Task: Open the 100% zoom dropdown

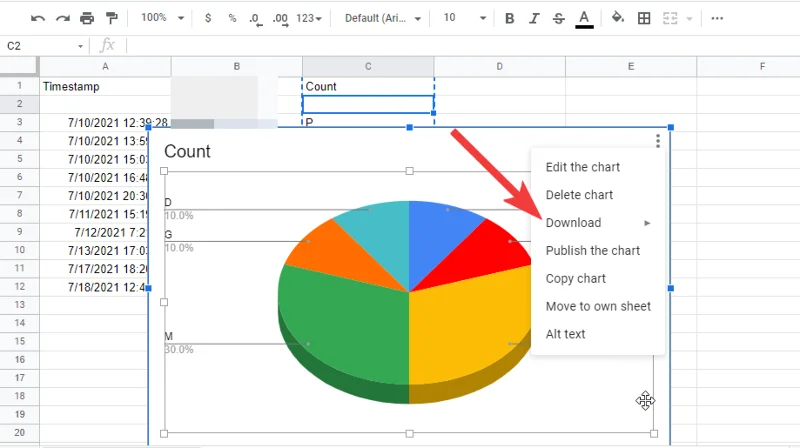Action: coord(162,18)
